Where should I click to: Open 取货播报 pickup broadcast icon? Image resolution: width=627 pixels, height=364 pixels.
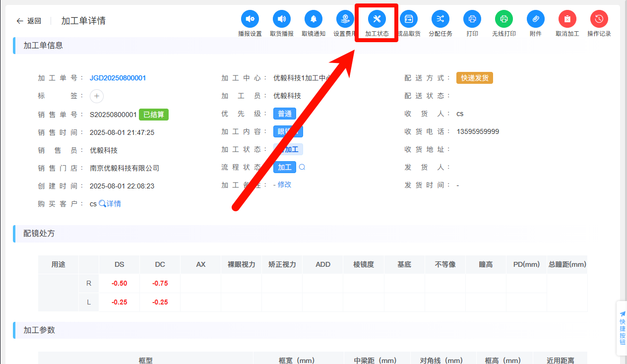point(282,19)
